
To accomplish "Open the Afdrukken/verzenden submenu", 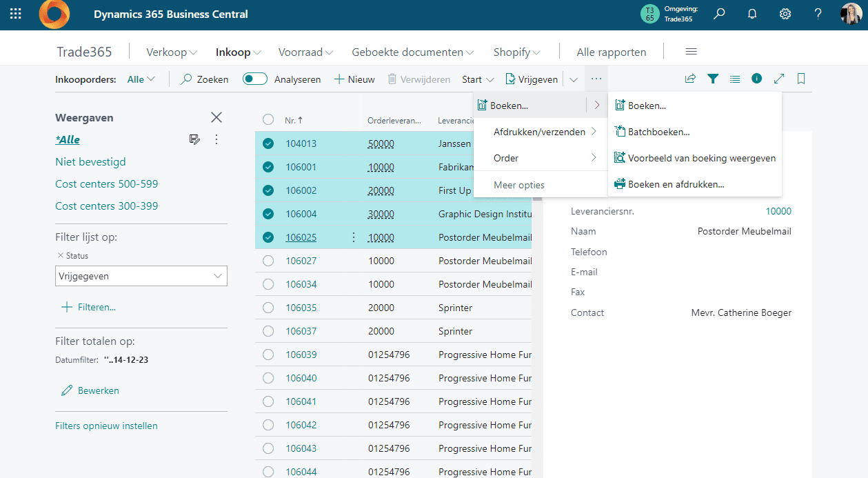I will point(540,132).
